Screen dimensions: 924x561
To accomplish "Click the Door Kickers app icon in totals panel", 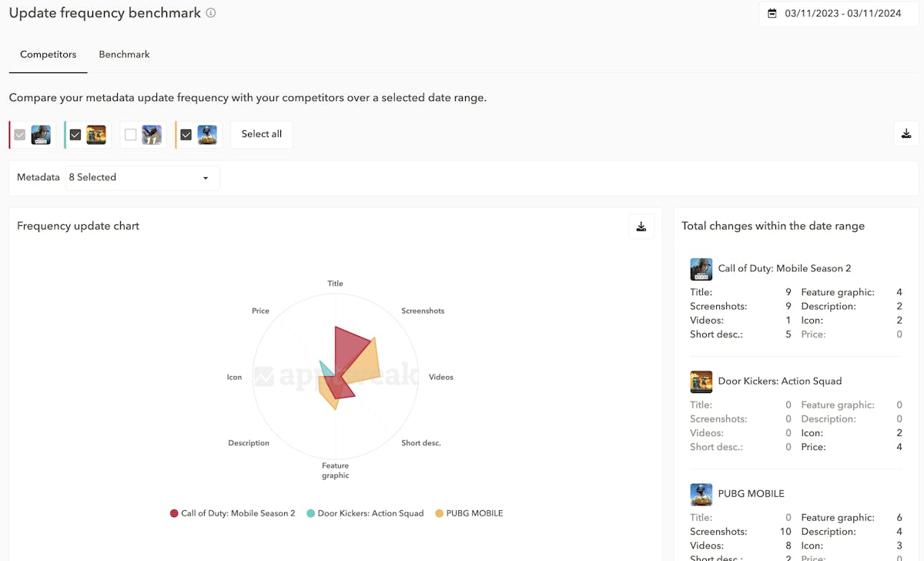I will pyautogui.click(x=701, y=381).
